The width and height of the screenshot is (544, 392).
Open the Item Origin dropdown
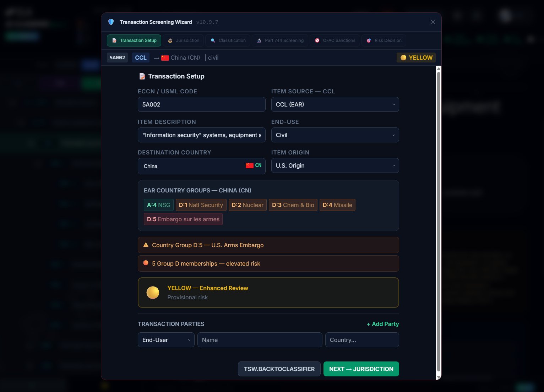tap(335, 165)
